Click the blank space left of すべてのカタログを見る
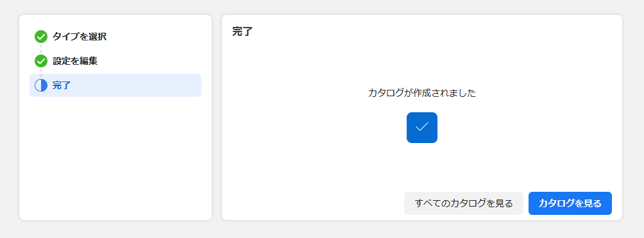Screen dimensions: 644x238 (x=312, y=203)
